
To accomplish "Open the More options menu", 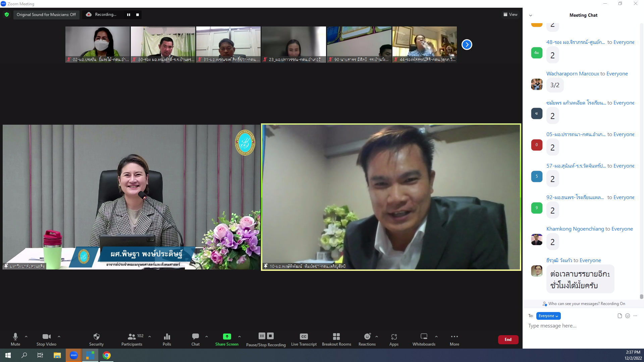I will point(454,337).
